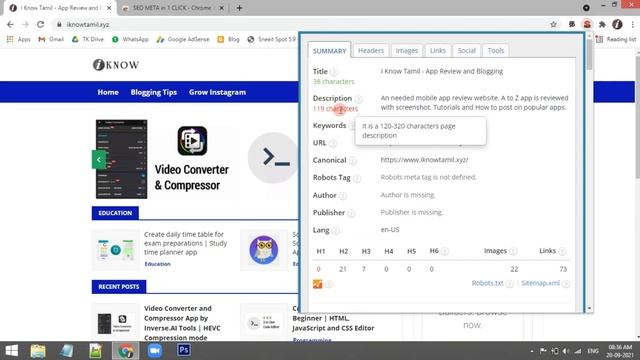Switch to the Images tab
The width and height of the screenshot is (640, 360).
[x=407, y=51]
